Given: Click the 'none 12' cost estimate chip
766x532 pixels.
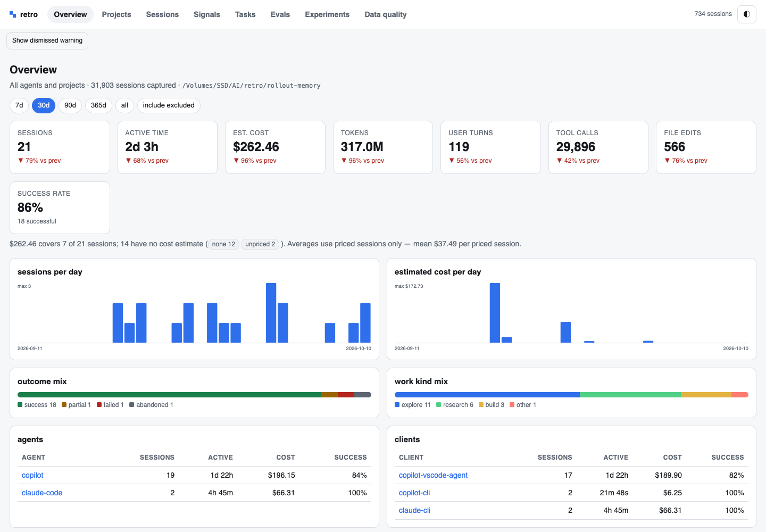Looking at the screenshot, I should (223, 244).
